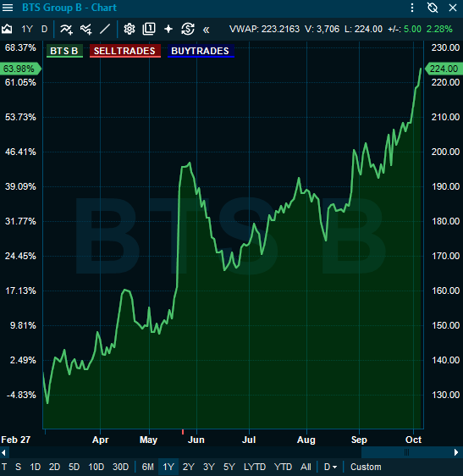
Task: Click the 63.98% percent marker on the left axis
Action: (x=20, y=69)
